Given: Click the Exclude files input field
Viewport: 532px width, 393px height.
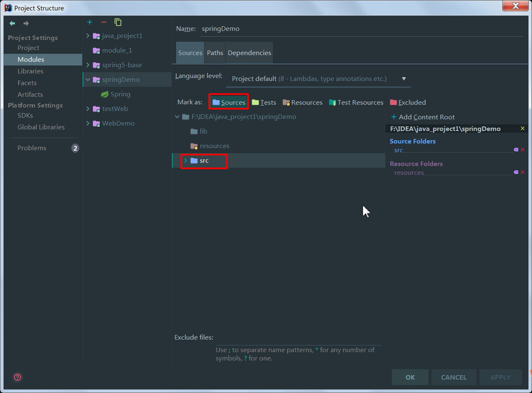Looking at the screenshot, I should pyautogui.click(x=299, y=338).
